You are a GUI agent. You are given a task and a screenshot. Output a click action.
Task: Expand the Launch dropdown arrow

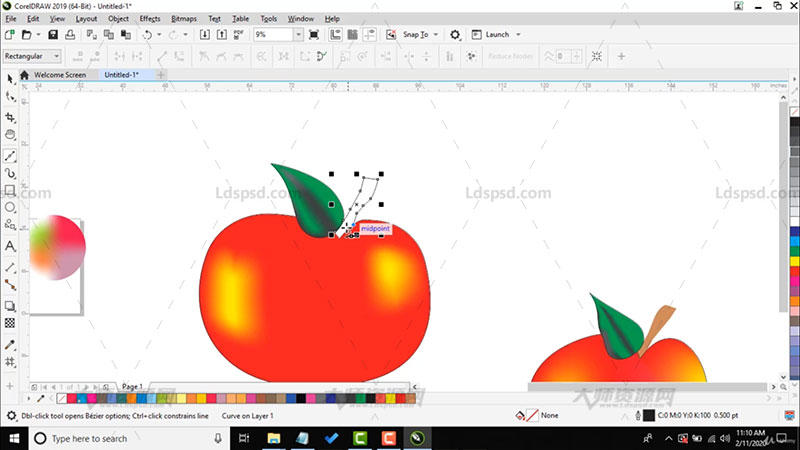pos(518,35)
